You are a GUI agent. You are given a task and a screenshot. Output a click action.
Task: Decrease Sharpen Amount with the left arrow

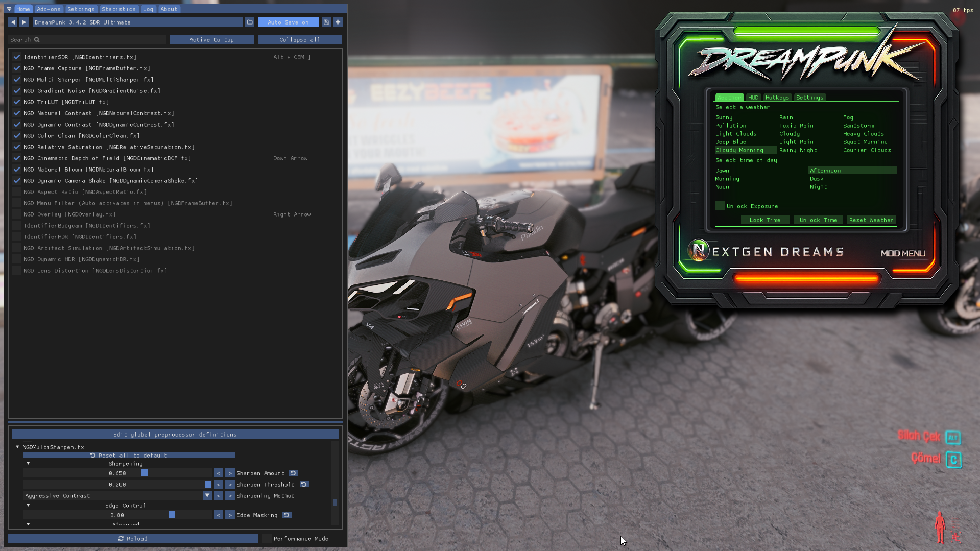point(218,473)
